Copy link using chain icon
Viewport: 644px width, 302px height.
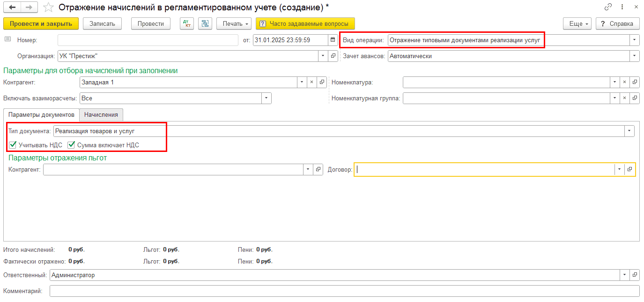point(608,8)
